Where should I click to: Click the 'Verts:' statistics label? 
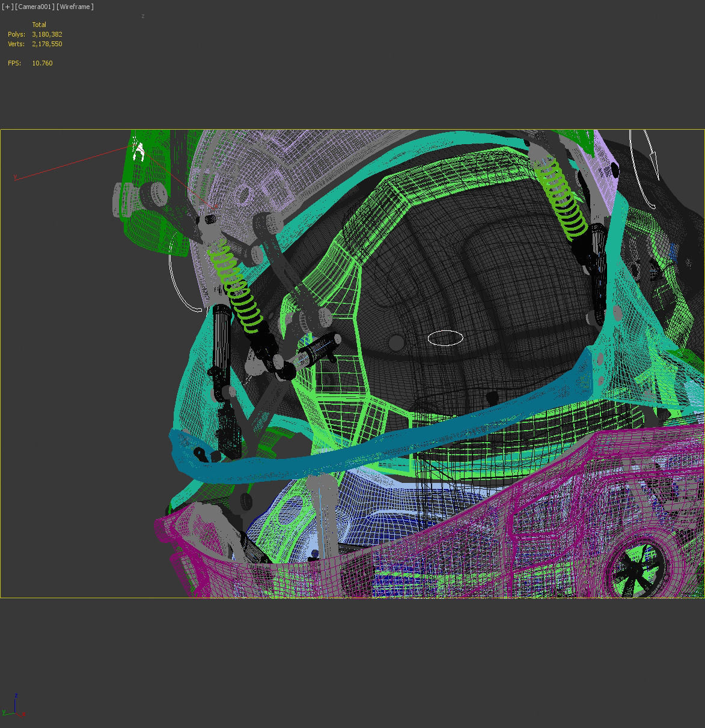click(16, 44)
